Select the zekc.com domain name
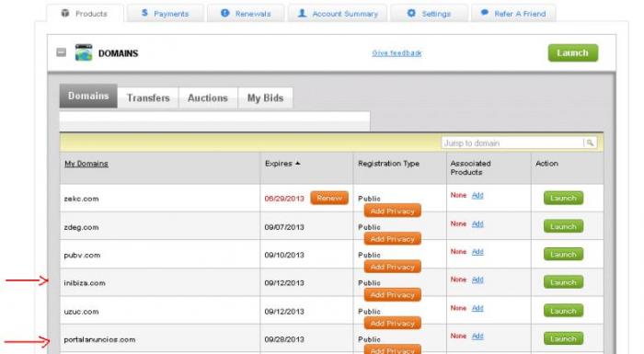 [x=81, y=199]
